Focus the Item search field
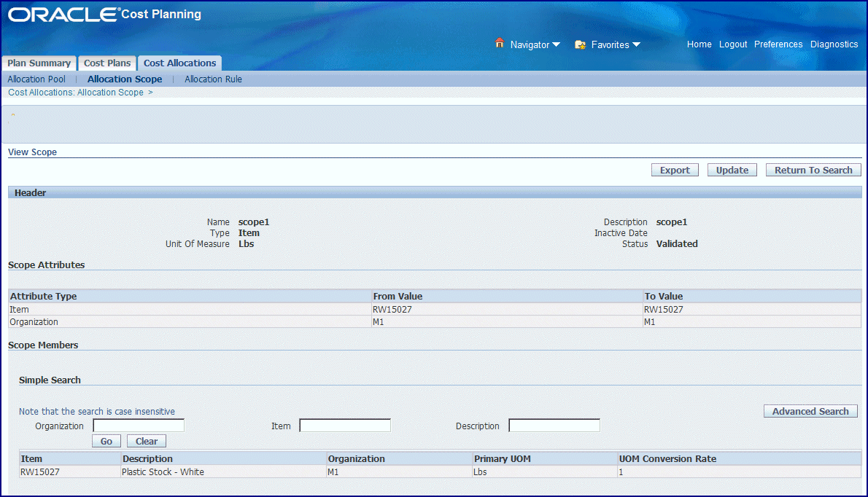The width and height of the screenshot is (868, 497). point(345,426)
